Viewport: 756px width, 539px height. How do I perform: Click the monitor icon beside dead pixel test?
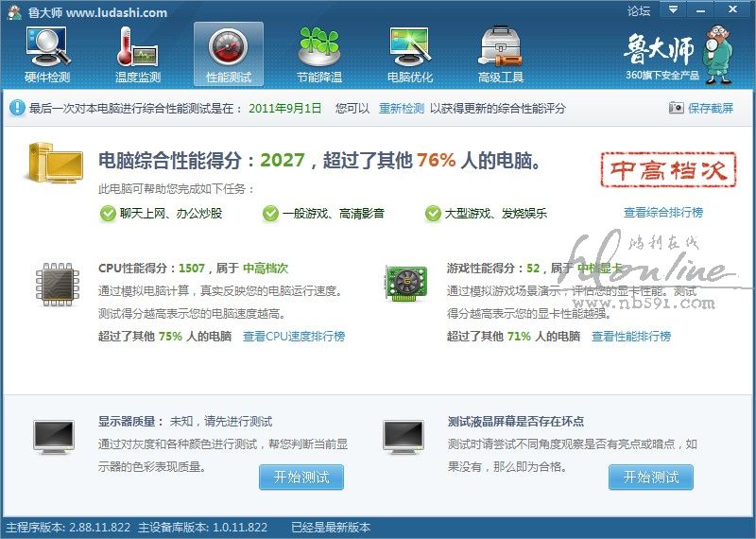tap(404, 437)
